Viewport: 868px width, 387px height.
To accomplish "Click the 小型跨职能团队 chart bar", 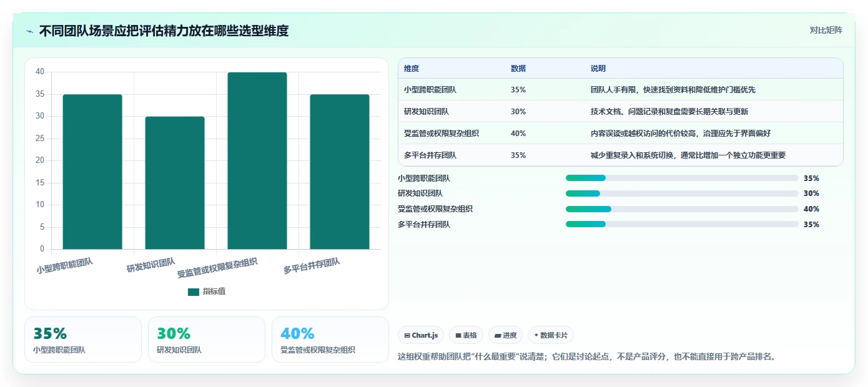I will click(92, 172).
